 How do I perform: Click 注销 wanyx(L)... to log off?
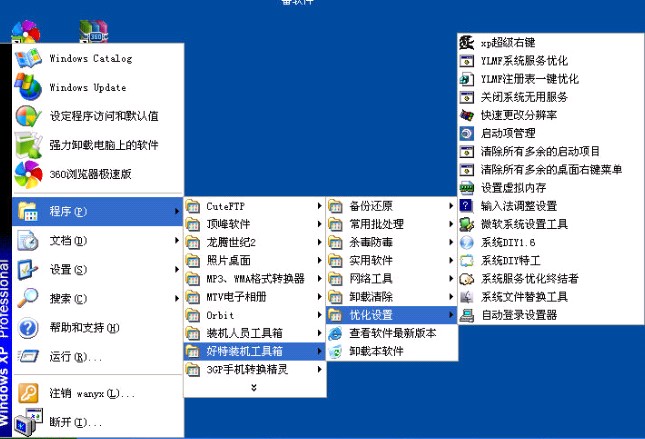tap(90, 394)
